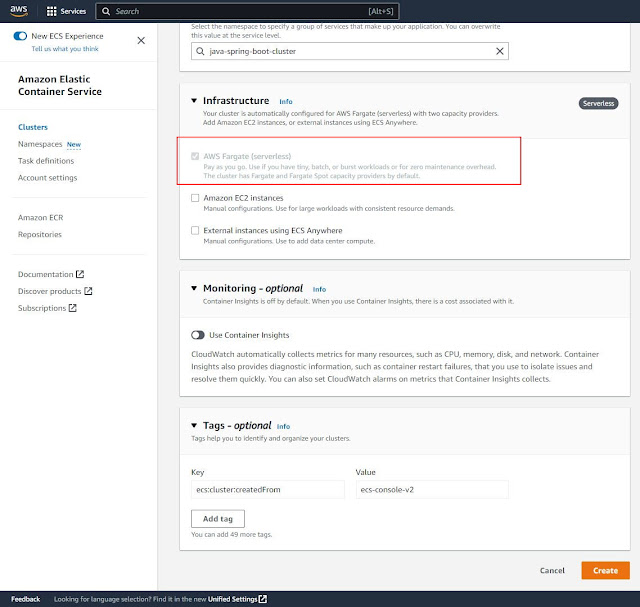The width and height of the screenshot is (640, 607).
Task: Open Task definitions page
Action: [x=46, y=161]
